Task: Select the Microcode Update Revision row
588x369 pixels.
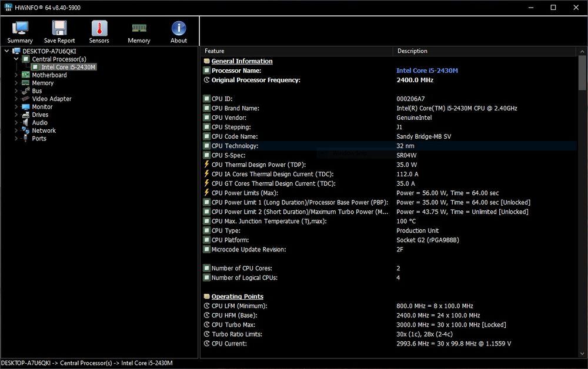Action: [389, 249]
